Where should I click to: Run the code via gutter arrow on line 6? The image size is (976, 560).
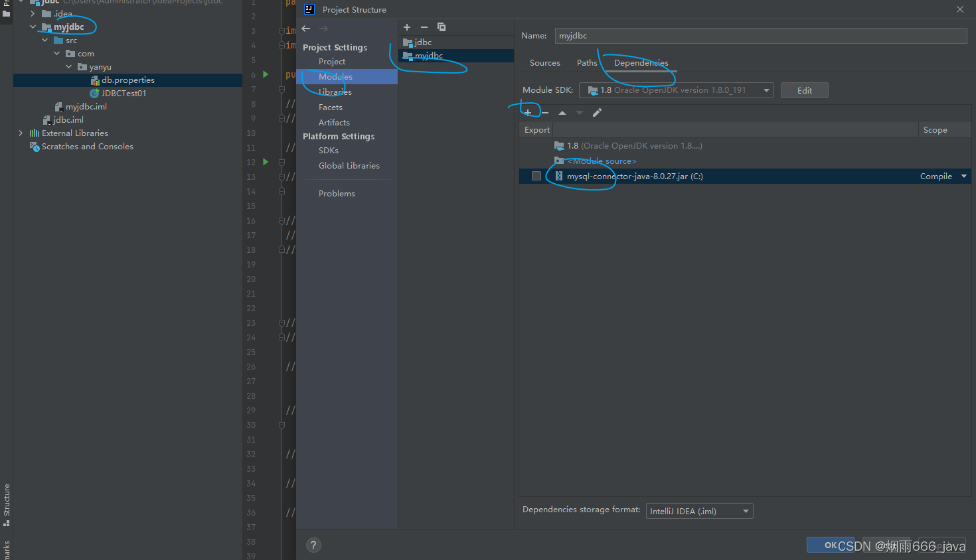tap(266, 74)
